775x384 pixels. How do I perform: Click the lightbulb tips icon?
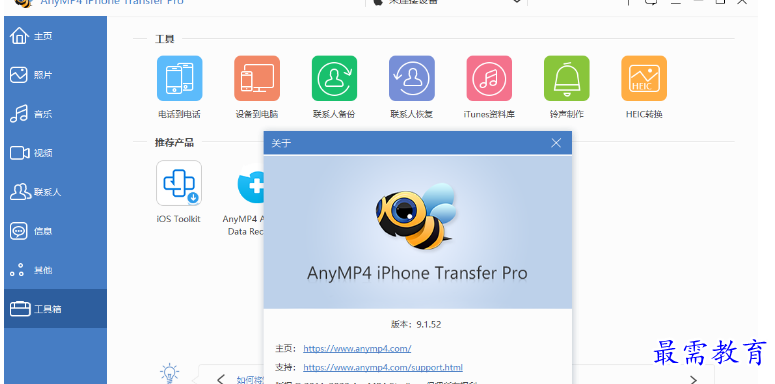click(x=170, y=374)
